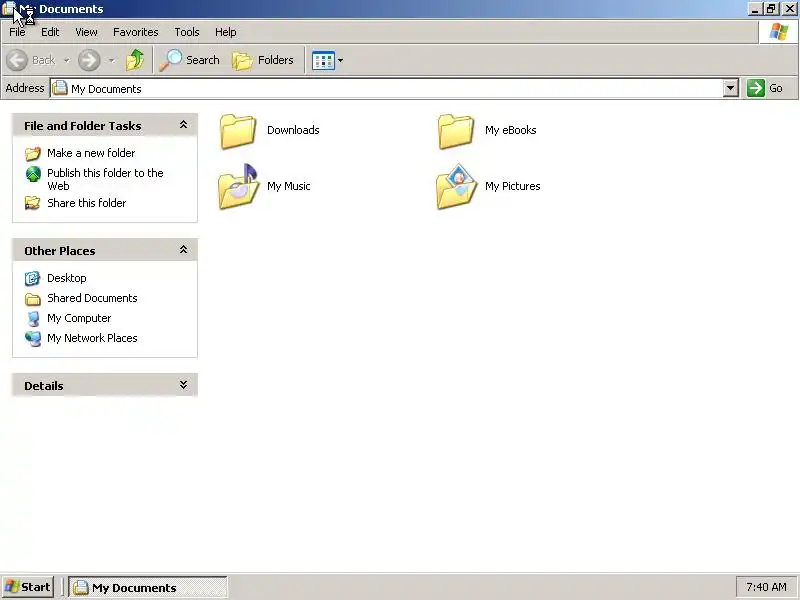The image size is (800, 600).
Task: Open the Views dropdown arrow
Action: [340, 60]
